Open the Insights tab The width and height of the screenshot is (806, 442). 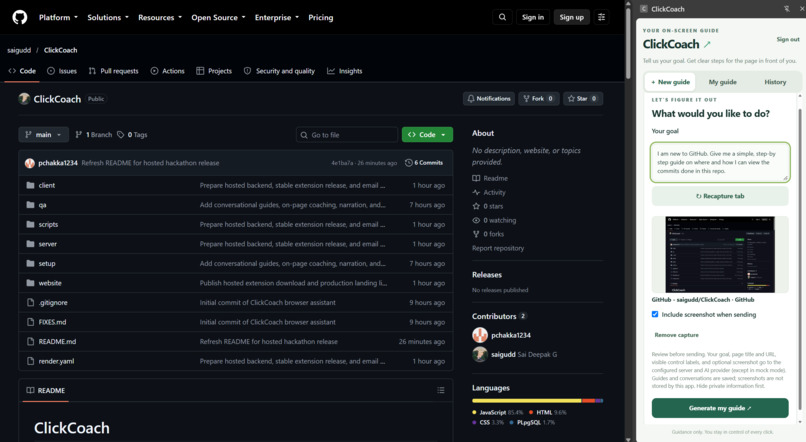(344, 71)
